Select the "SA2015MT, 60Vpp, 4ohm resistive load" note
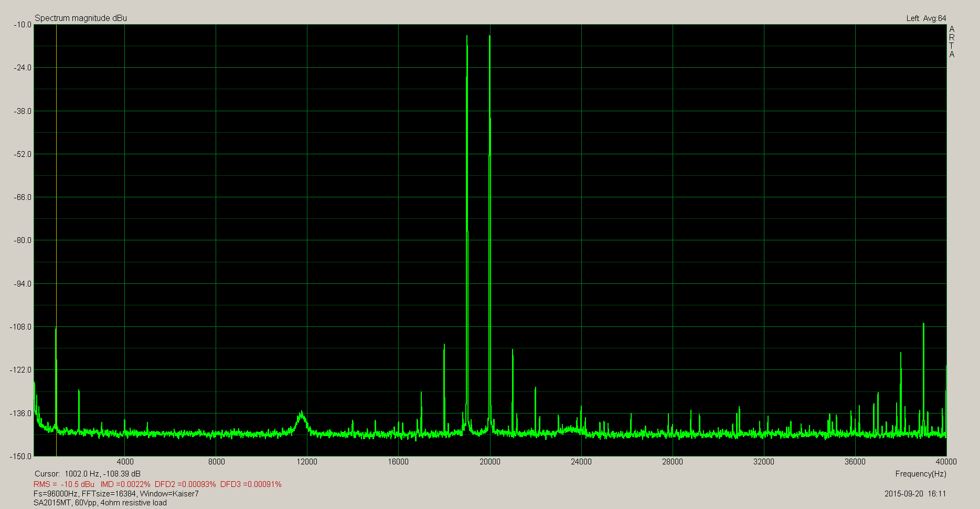 pyautogui.click(x=100, y=503)
